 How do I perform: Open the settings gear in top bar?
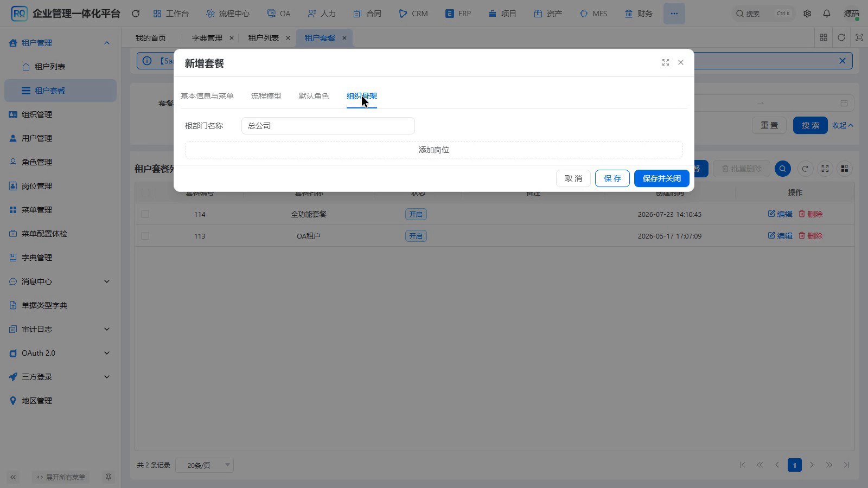[x=807, y=14]
